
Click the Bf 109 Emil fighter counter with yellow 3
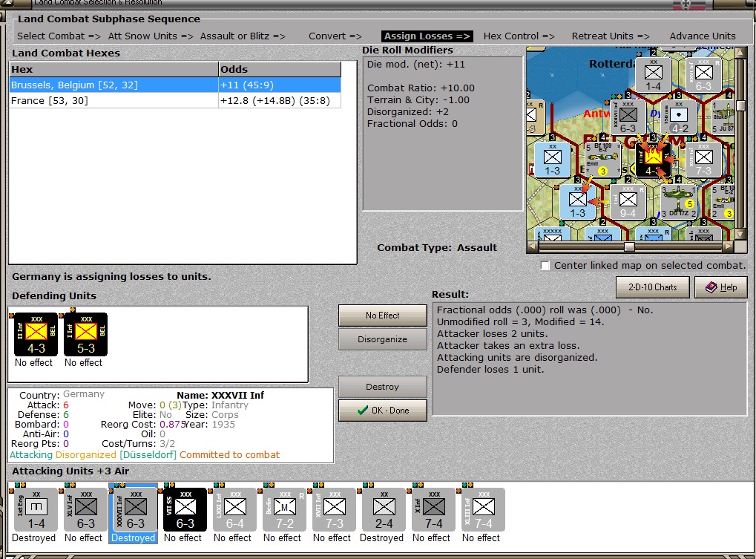602,159
